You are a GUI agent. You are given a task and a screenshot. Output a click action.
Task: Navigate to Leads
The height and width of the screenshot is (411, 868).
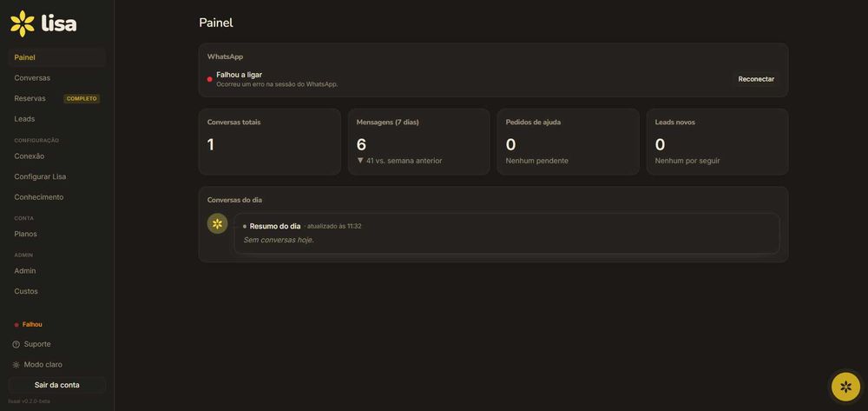[x=56, y=119]
